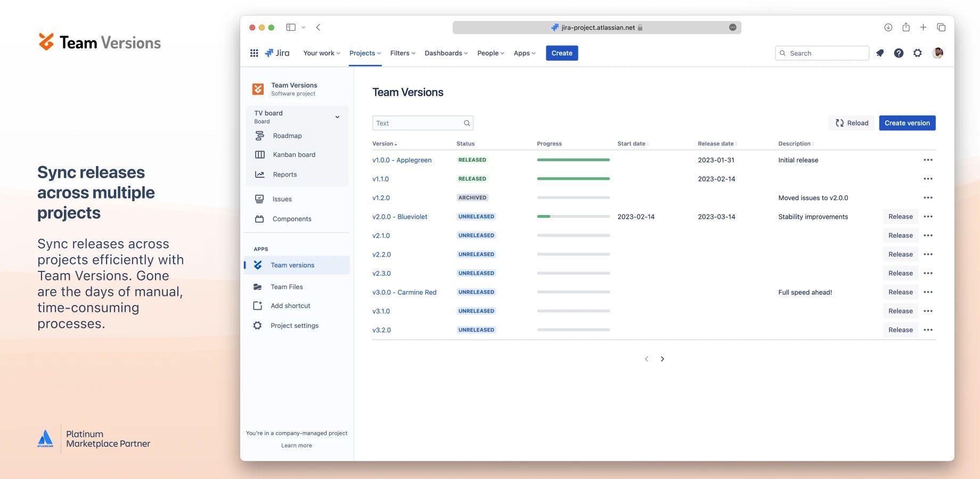Click the search magnifier in the Text filter
This screenshot has height=479, width=980.
click(x=467, y=123)
